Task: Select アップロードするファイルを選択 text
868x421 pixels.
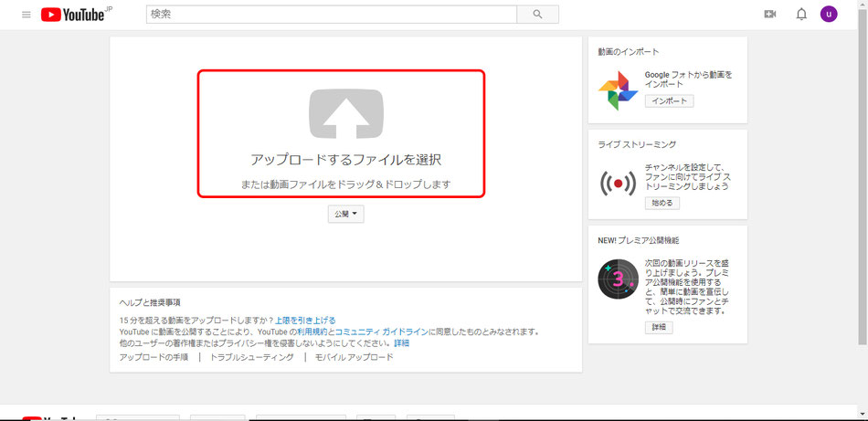Action: (x=346, y=160)
